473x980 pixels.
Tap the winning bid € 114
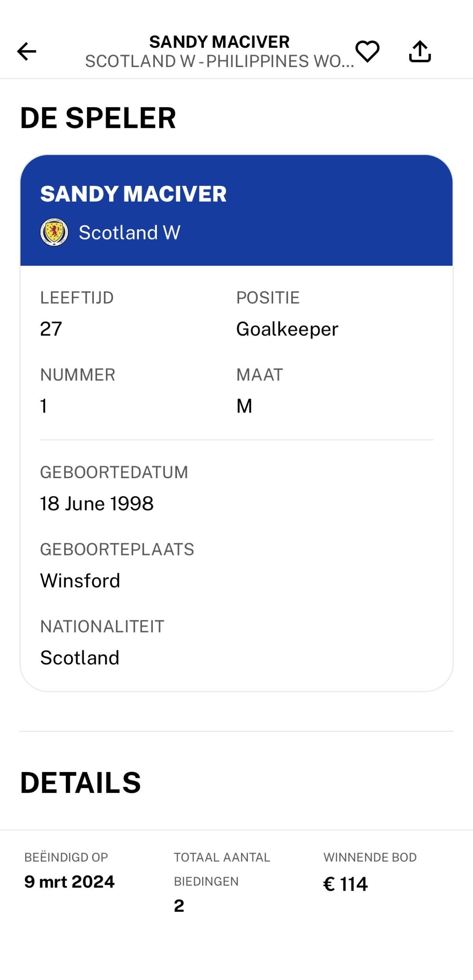[x=345, y=884]
